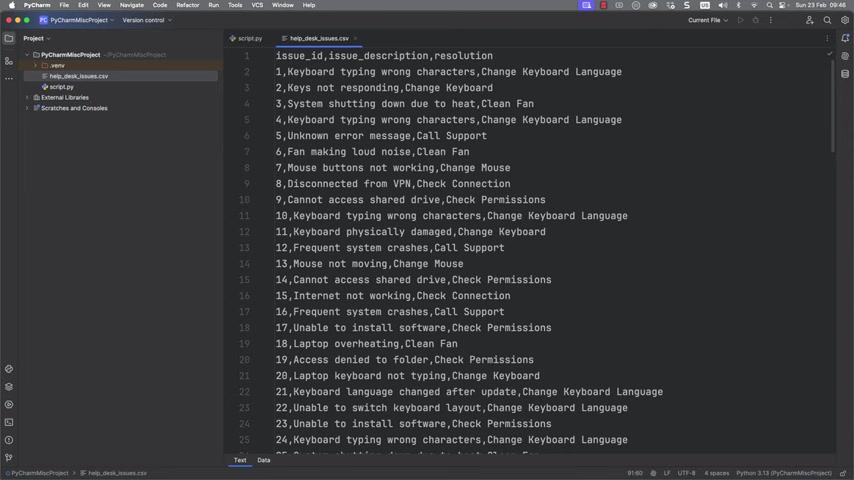Open the Terminal tool window
Viewport: 854px width, 480px height.
(9, 422)
